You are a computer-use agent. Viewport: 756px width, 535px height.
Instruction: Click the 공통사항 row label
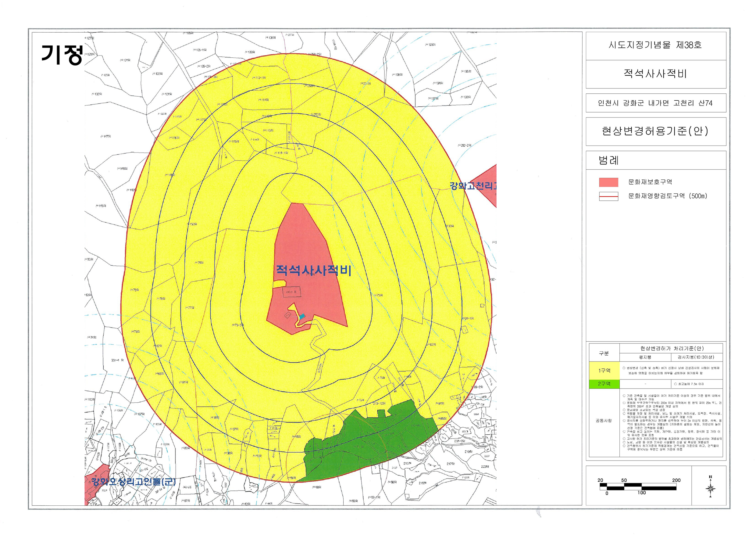pos(604,421)
